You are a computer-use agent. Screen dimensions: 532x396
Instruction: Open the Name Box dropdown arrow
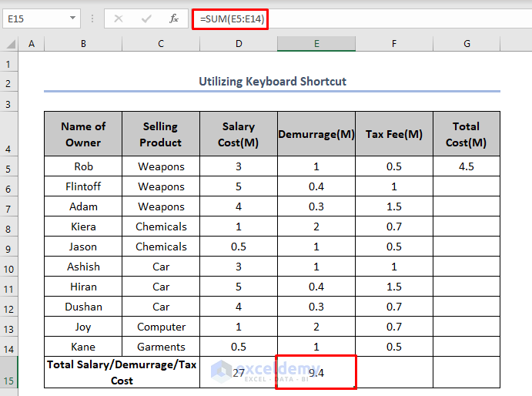coord(72,18)
